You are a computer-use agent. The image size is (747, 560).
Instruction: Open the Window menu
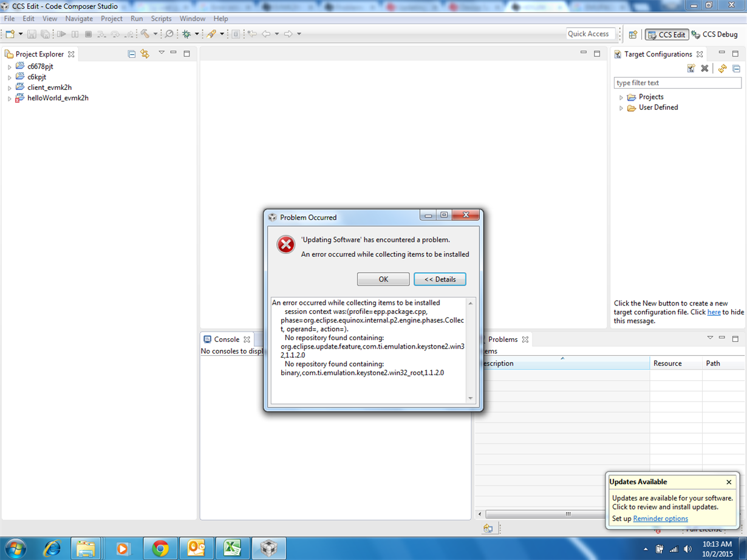tap(193, 19)
